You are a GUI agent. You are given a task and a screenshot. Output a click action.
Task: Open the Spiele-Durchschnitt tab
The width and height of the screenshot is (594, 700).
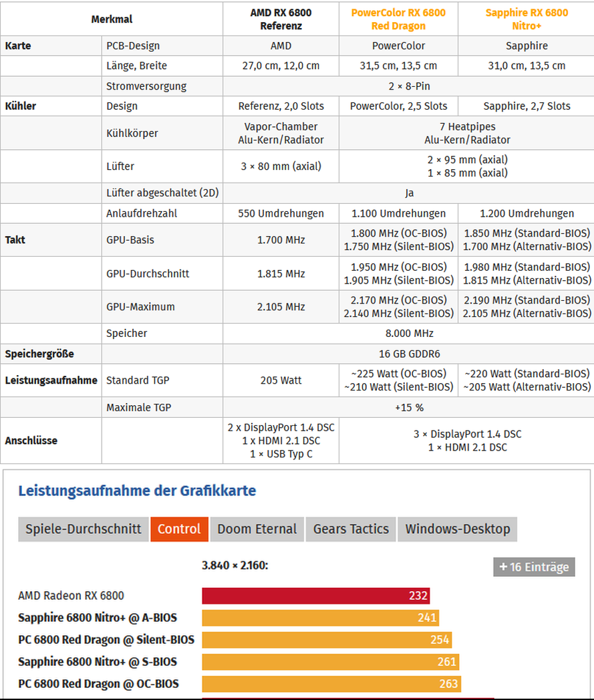(83, 529)
